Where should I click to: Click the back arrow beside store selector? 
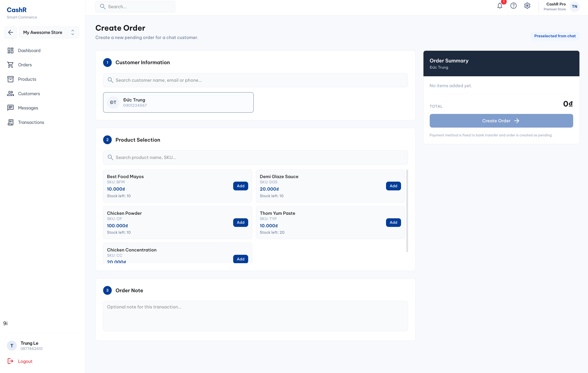[11, 32]
